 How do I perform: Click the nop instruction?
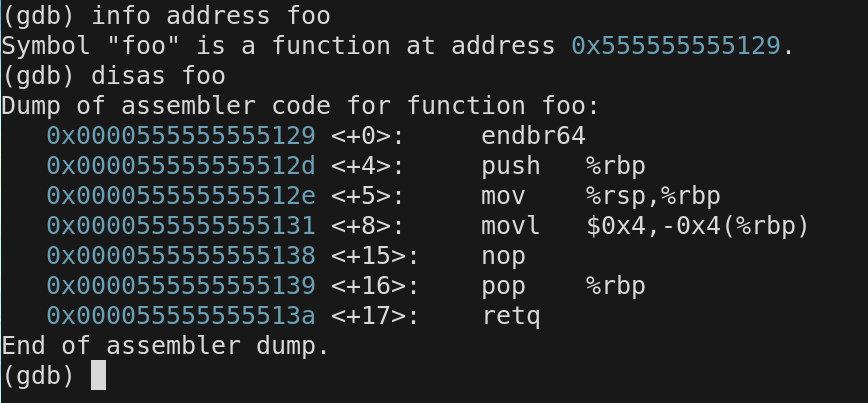[x=503, y=256]
